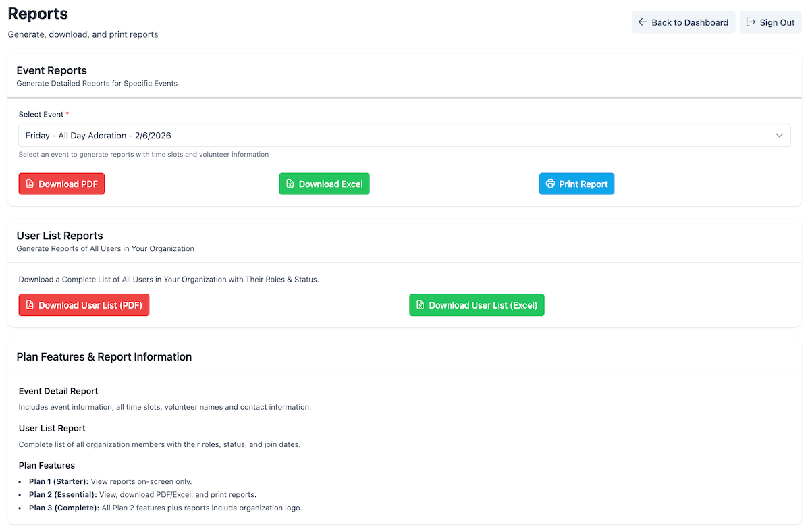The height and width of the screenshot is (532, 810).
Task: Click the spreadsheet icon on Download Excel
Action: coord(290,184)
